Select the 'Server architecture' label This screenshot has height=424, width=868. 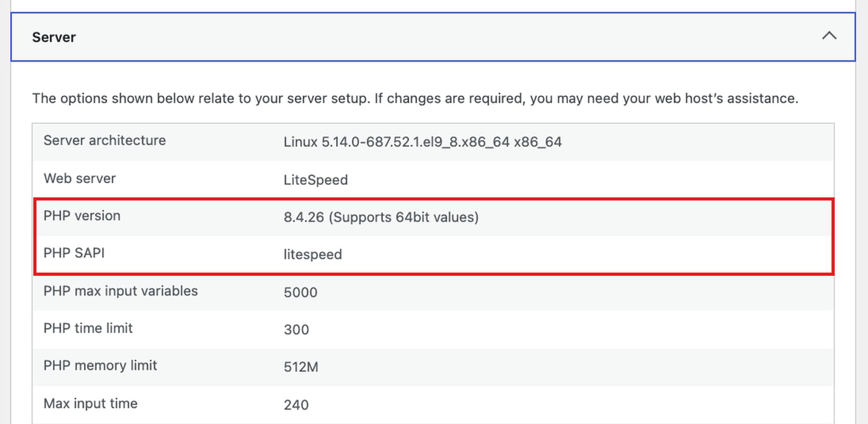(105, 140)
